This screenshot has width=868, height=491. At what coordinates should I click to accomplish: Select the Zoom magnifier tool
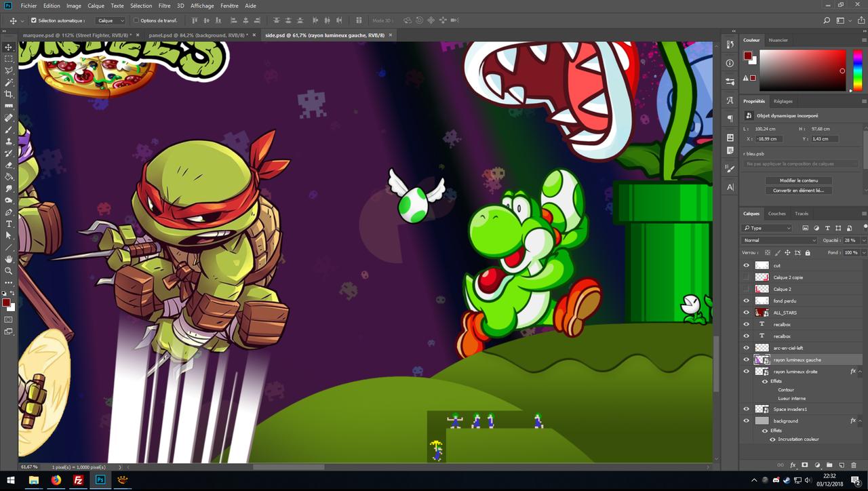(9, 271)
